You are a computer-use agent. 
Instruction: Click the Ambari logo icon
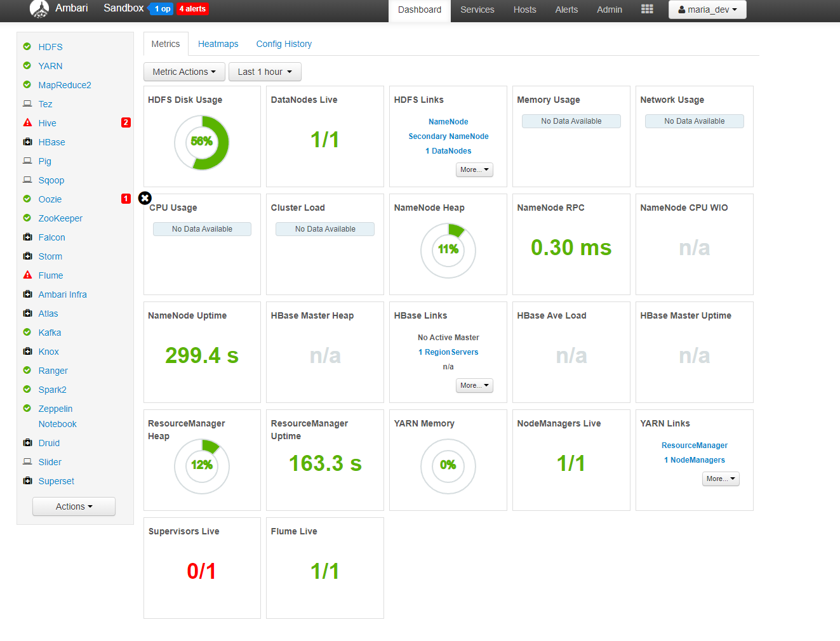pyautogui.click(x=39, y=9)
